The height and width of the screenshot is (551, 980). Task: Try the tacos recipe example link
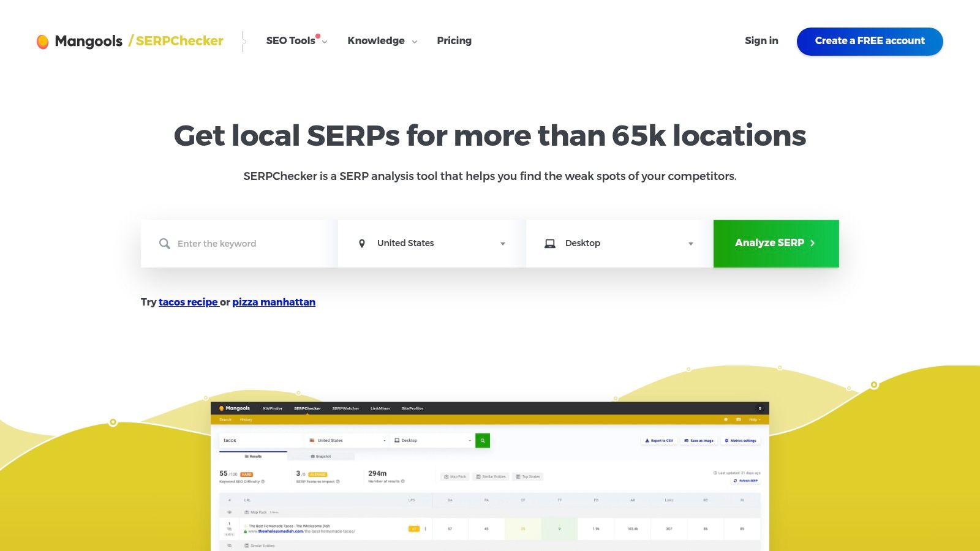point(188,302)
